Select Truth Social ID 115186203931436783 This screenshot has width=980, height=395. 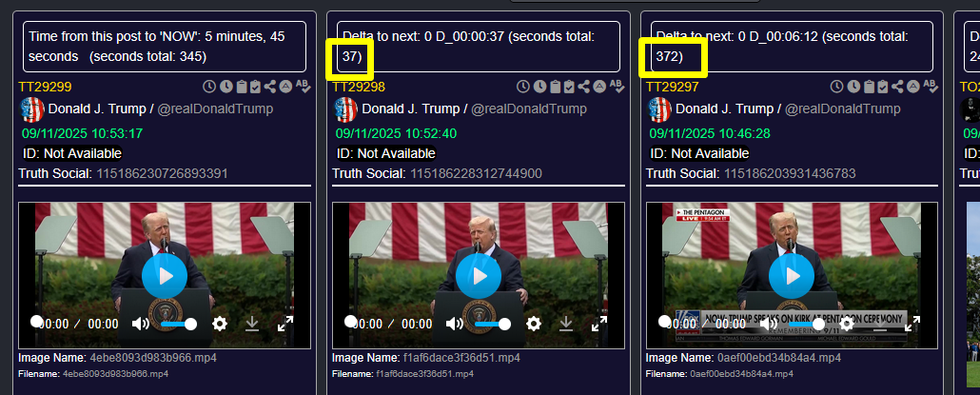pyautogui.click(x=790, y=173)
